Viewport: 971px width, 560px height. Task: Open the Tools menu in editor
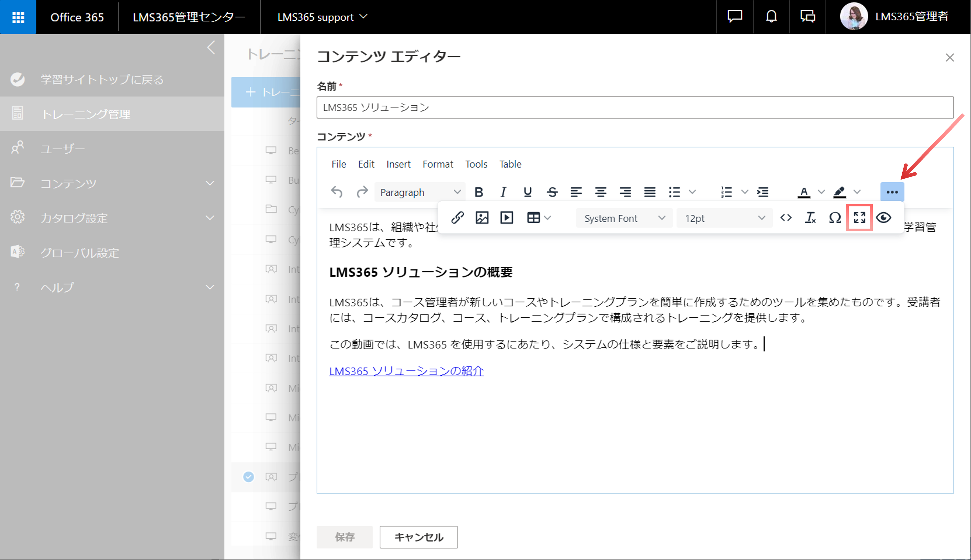476,164
